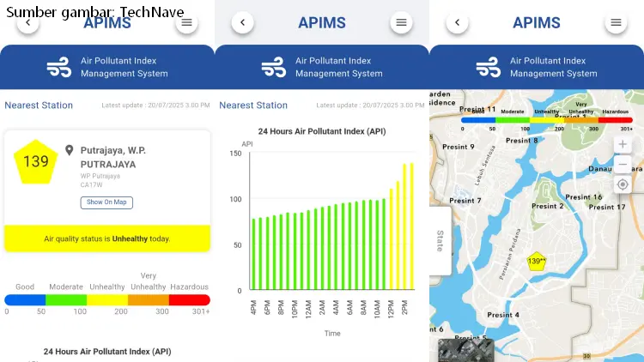Click Presint 9 label on map
Image resolution: width=644 pixels, height=362 pixels.
[x=459, y=147]
